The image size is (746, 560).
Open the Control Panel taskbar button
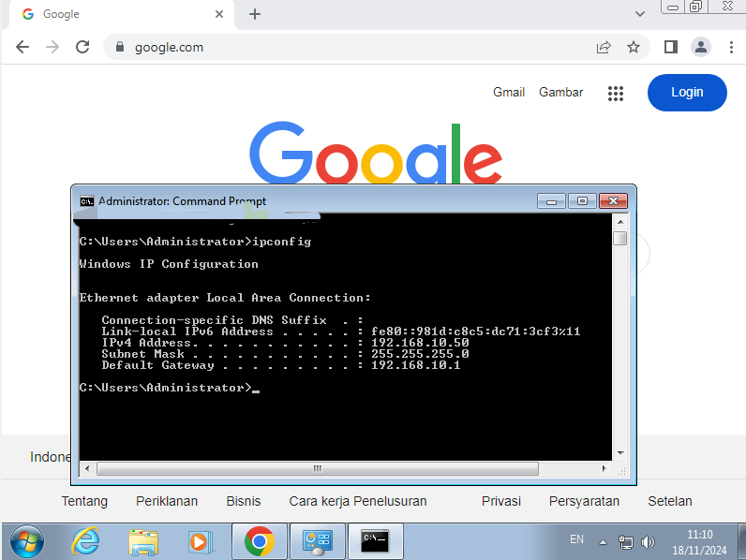tap(318, 541)
